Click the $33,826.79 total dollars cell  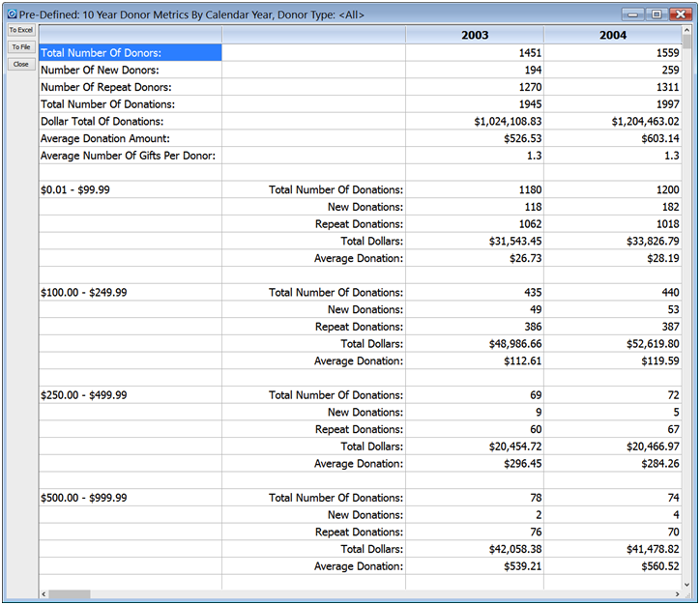tap(613, 241)
